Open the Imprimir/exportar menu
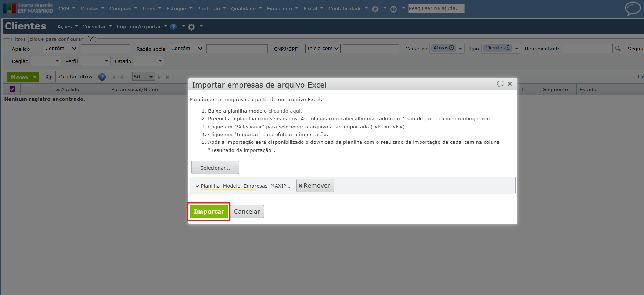This screenshot has height=295, width=644. coord(142,26)
